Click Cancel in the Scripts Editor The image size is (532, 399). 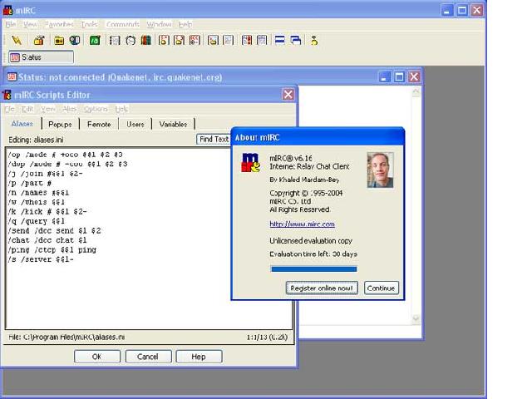[x=148, y=357]
